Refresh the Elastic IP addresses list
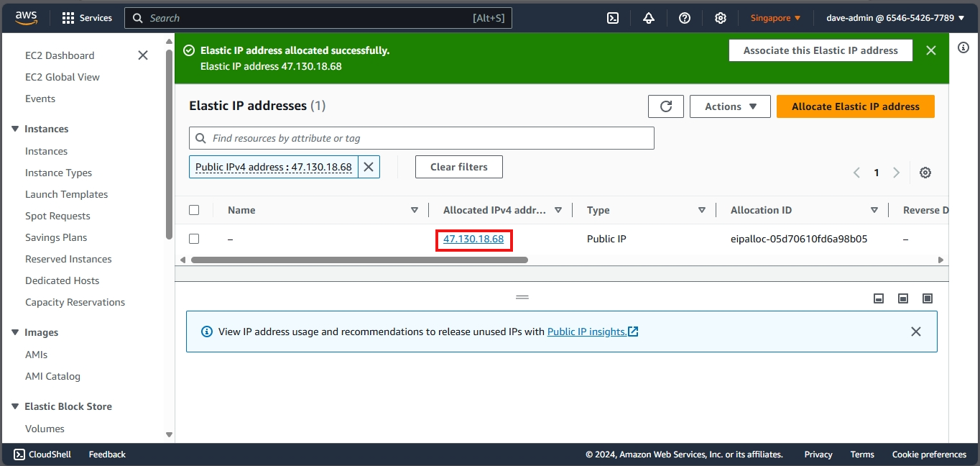The width and height of the screenshot is (980, 466). click(x=666, y=106)
